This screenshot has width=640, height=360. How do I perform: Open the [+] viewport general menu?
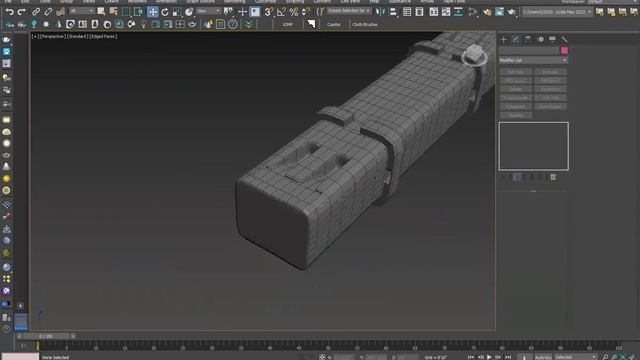35,36
